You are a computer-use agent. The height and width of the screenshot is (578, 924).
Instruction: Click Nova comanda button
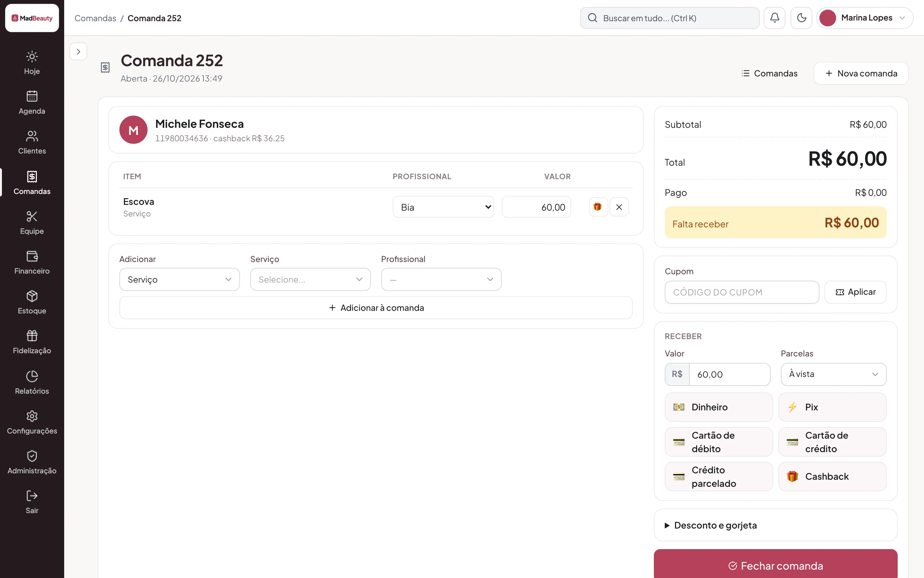tap(861, 74)
